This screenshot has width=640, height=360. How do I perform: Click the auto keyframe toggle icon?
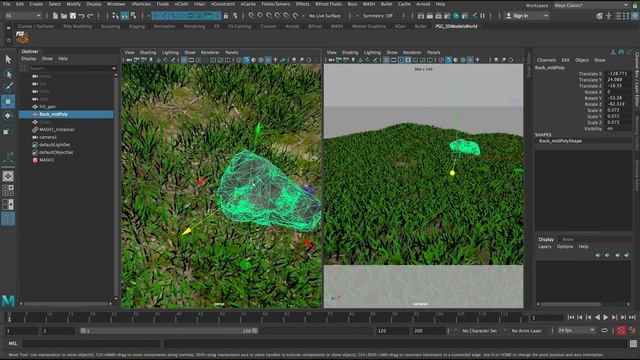coord(621,331)
